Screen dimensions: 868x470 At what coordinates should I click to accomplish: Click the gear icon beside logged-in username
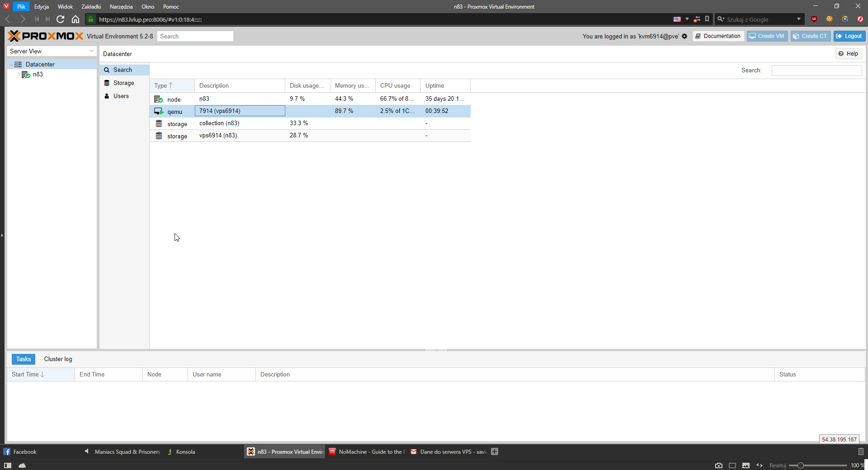(x=684, y=36)
